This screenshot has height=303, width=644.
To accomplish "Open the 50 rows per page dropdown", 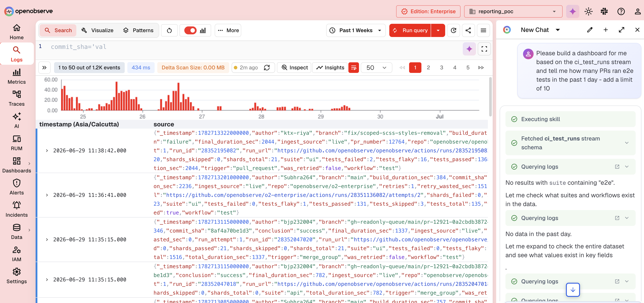I will (x=376, y=68).
